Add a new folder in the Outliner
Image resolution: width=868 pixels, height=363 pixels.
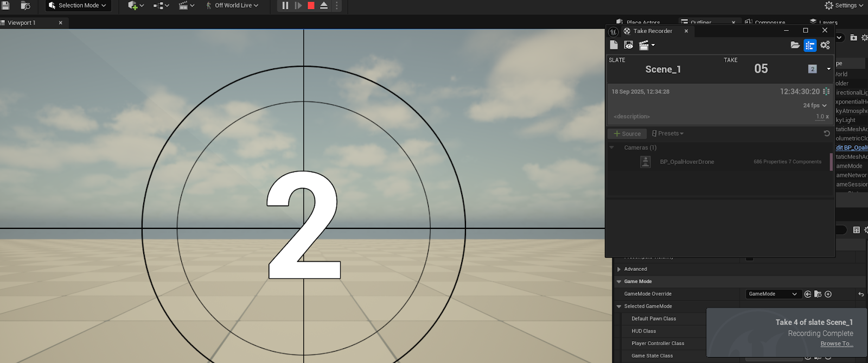[853, 37]
